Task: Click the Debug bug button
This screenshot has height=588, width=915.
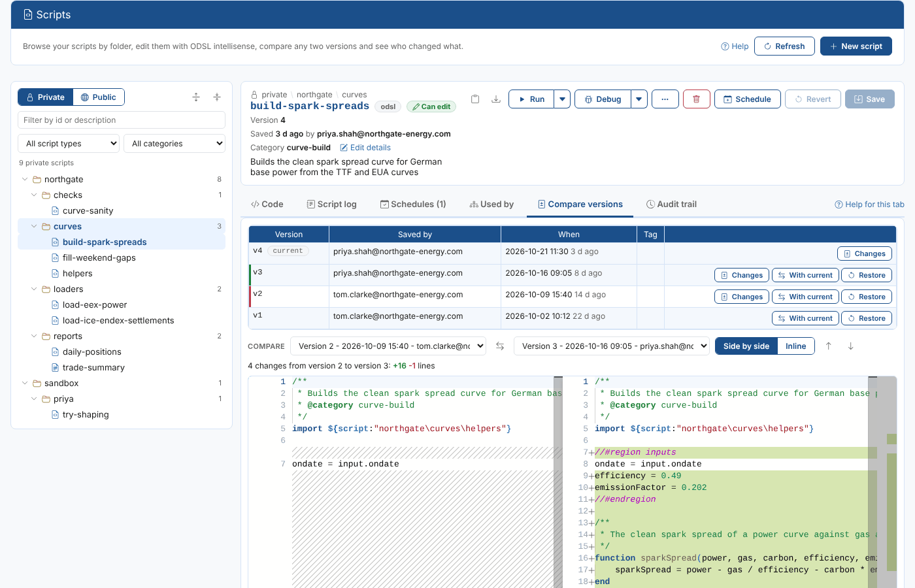Action: (x=603, y=99)
